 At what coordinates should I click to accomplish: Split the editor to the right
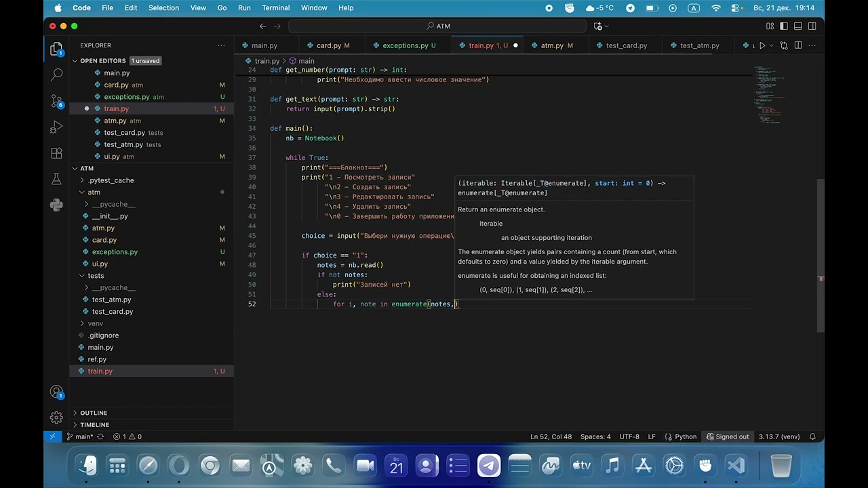pyautogui.click(x=798, y=45)
